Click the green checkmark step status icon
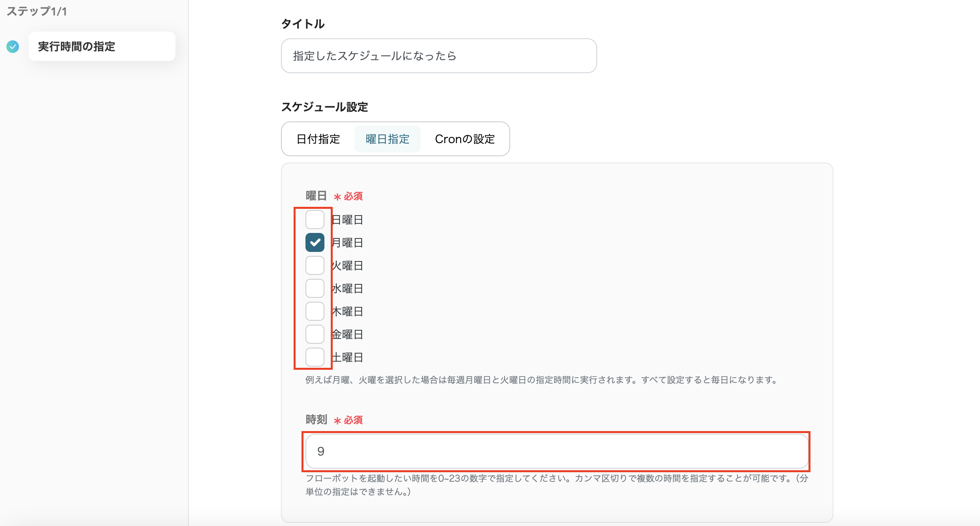Image resolution: width=980 pixels, height=526 pixels. (x=13, y=47)
